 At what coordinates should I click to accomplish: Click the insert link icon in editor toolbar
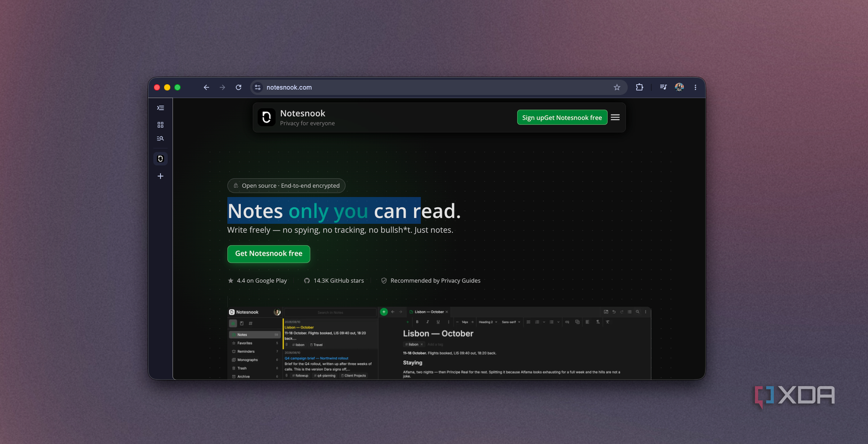tap(567, 322)
